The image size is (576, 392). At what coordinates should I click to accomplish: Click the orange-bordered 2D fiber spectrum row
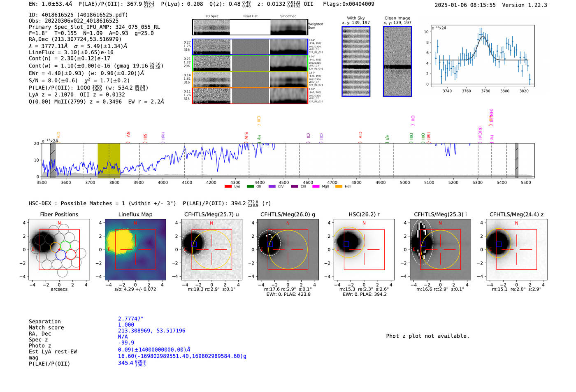[x=250, y=79]
